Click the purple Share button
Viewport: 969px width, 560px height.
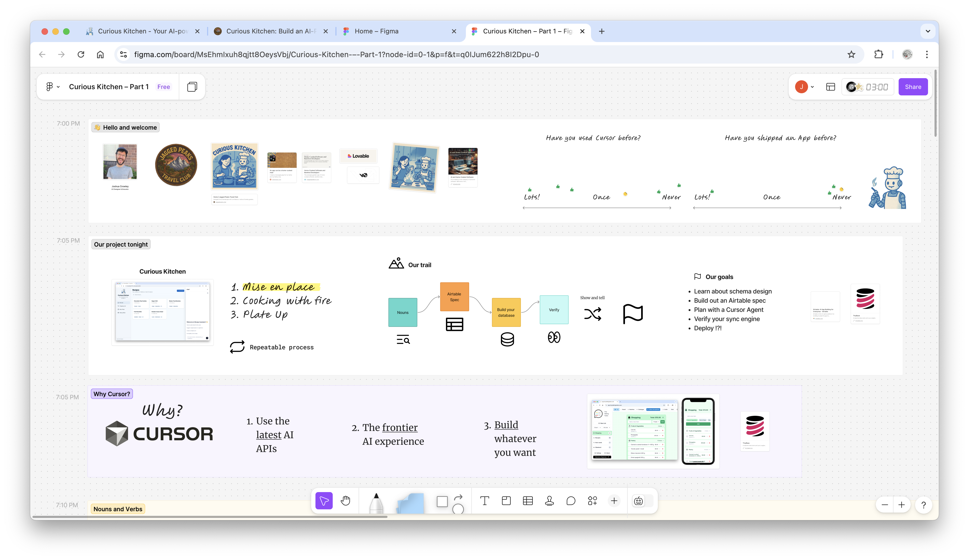pyautogui.click(x=912, y=87)
